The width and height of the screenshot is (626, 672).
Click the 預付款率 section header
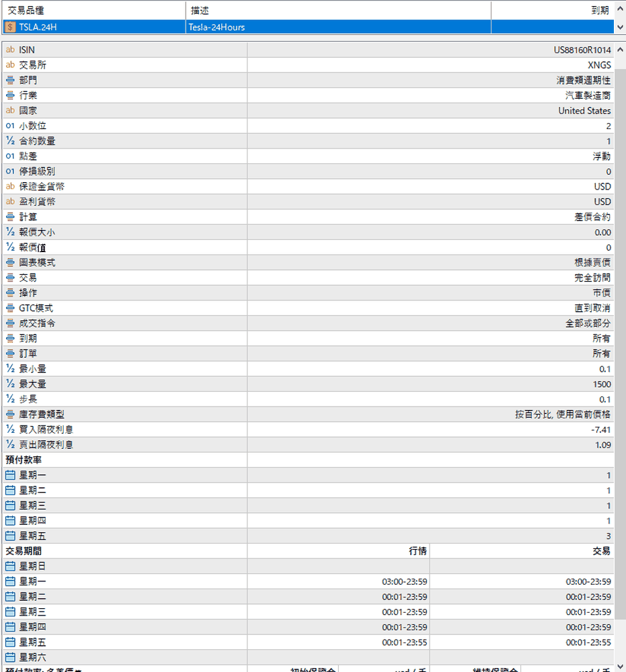[x=24, y=460]
